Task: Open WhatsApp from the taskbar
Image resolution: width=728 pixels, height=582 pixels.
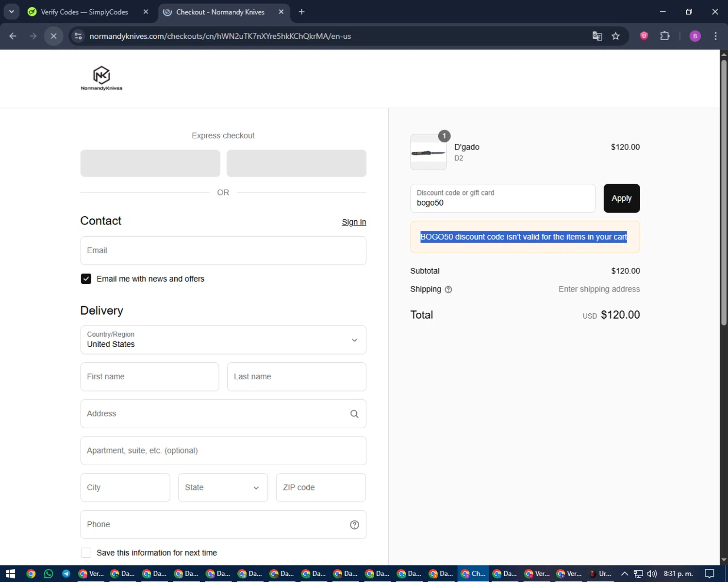Action: [x=49, y=574]
